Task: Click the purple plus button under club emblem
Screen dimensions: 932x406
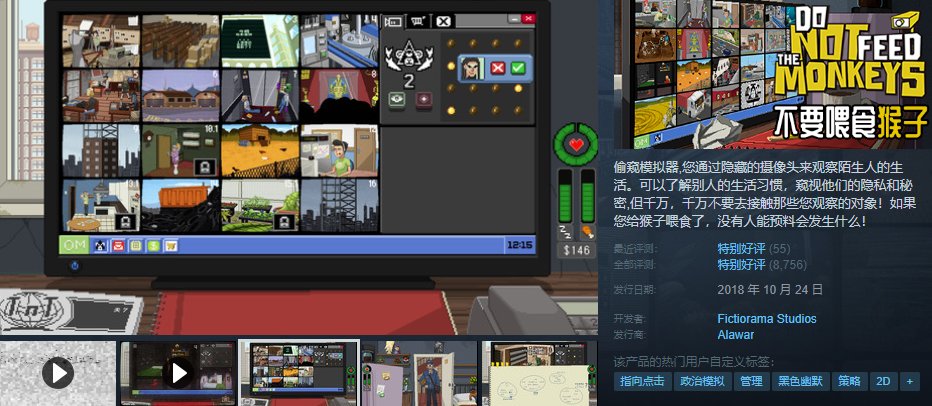Action: pos(424,99)
